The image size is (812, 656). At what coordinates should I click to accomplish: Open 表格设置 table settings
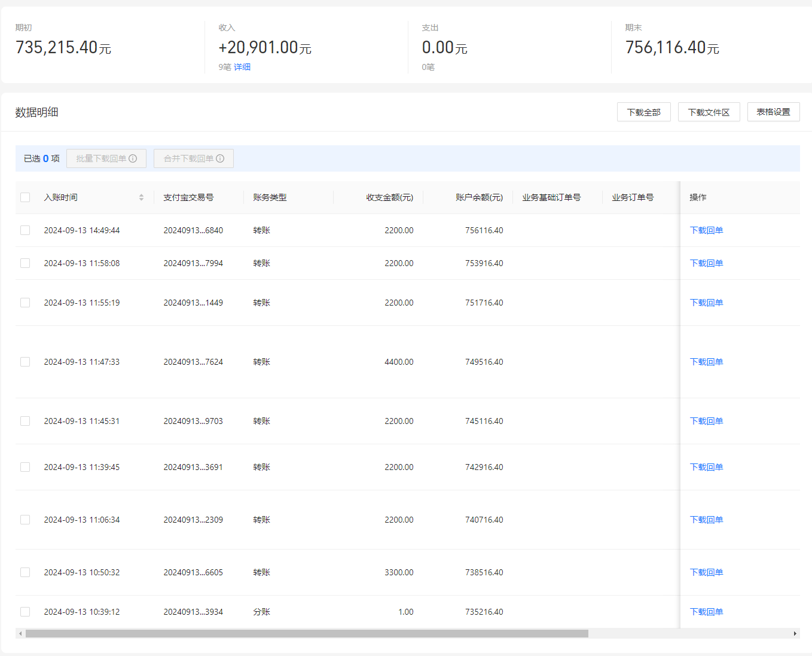774,112
